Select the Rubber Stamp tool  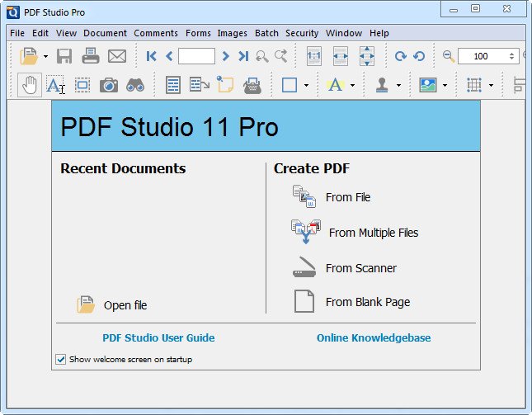[382, 85]
